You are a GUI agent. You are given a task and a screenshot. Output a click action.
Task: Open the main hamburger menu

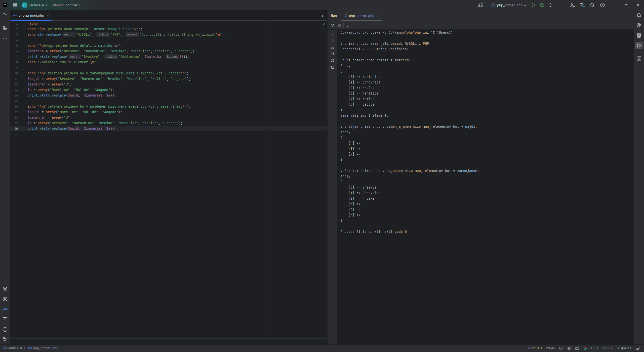15,5
